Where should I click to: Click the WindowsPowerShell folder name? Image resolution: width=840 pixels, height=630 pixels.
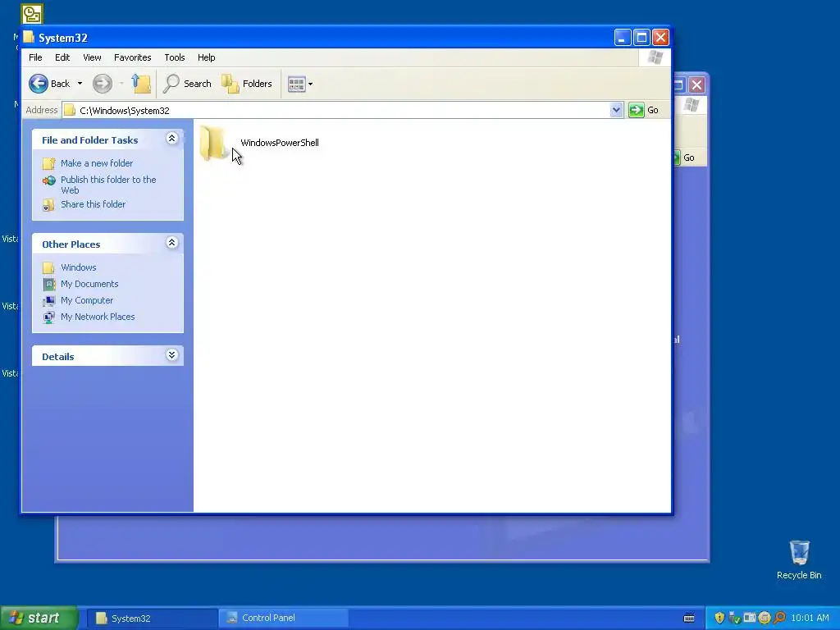tap(280, 143)
